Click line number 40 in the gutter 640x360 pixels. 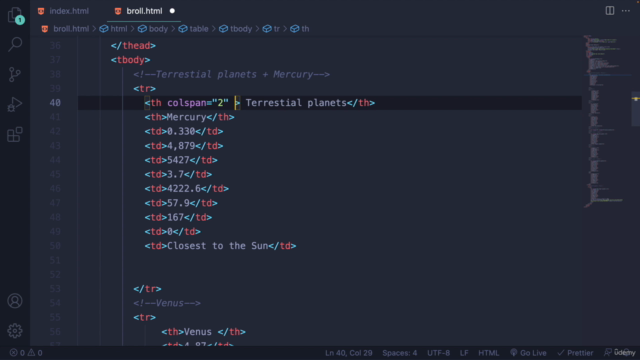pyautogui.click(x=55, y=103)
